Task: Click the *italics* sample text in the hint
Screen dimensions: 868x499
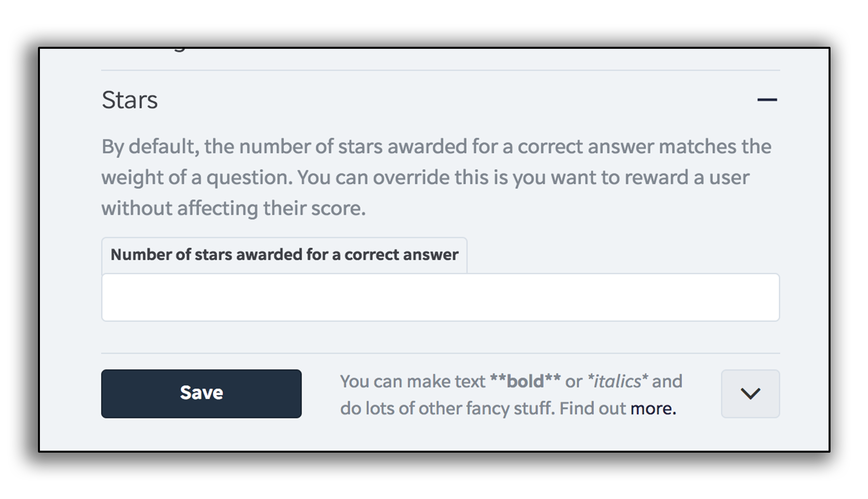Action: pos(617,381)
